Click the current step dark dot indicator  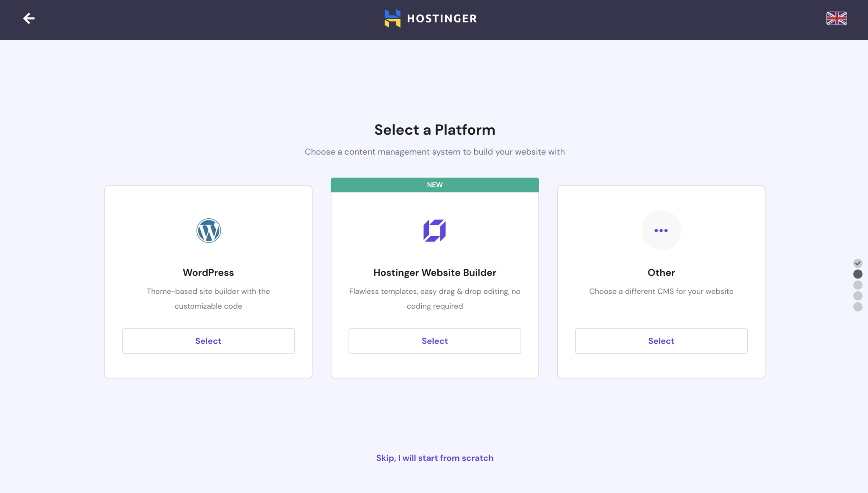click(858, 274)
